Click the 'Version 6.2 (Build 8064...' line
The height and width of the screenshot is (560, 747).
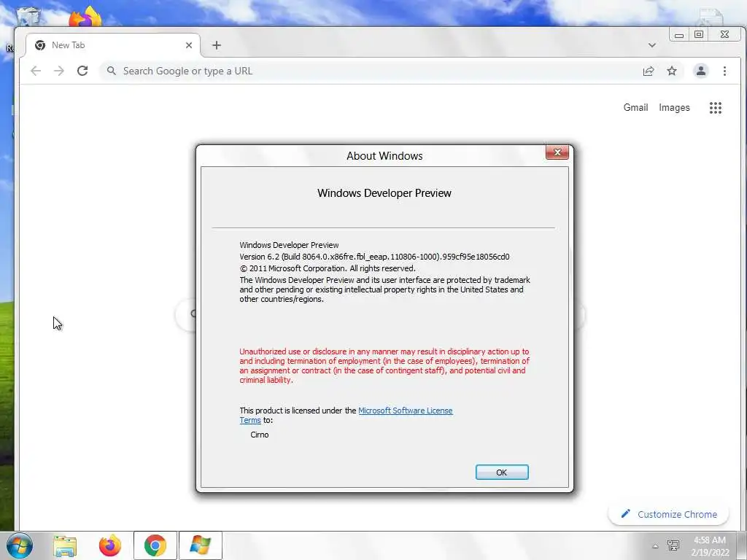coord(374,257)
